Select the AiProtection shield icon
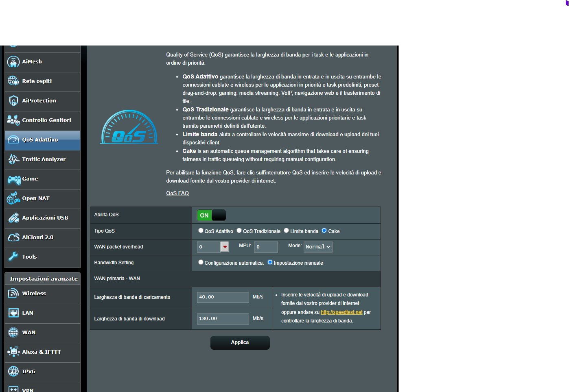The image size is (569, 392). tap(13, 100)
